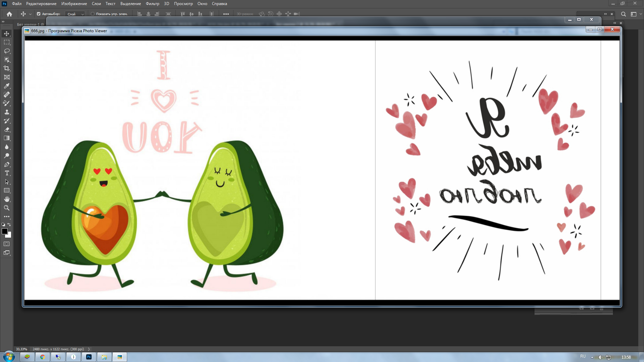Select the Lasso tool
644x362 pixels.
pyautogui.click(x=7, y=51)
